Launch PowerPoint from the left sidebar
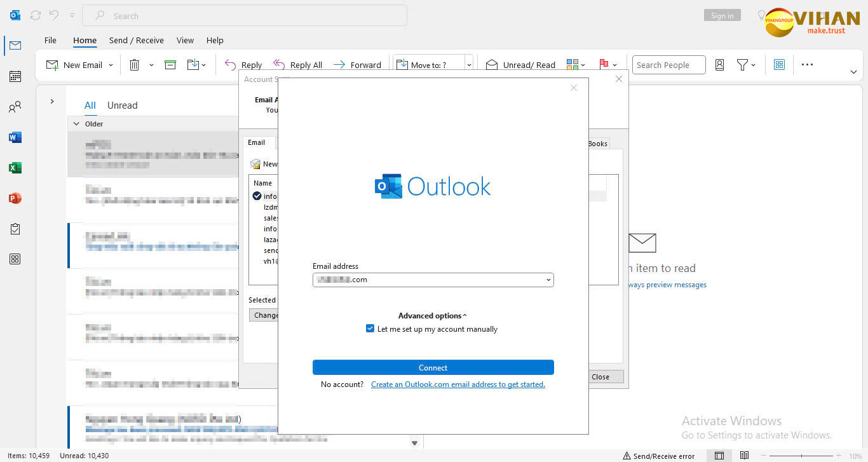The image size is (868, 462). 15,198
